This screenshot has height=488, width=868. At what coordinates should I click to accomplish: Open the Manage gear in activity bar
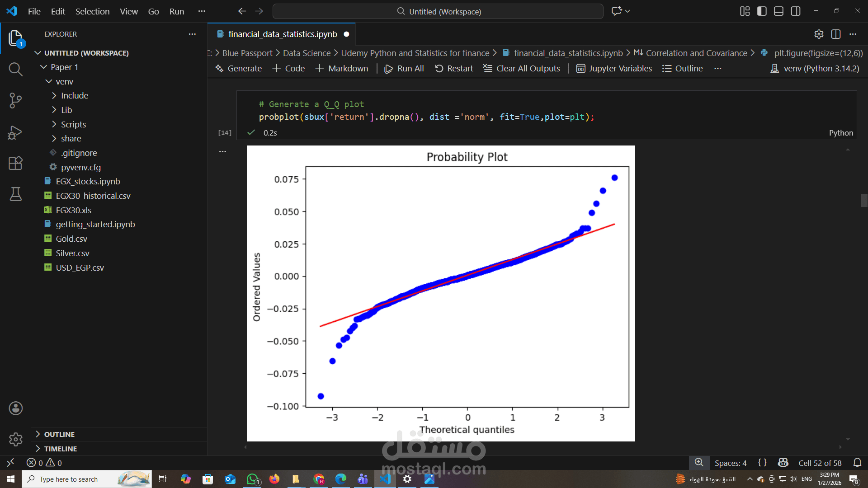pos(15,439)
